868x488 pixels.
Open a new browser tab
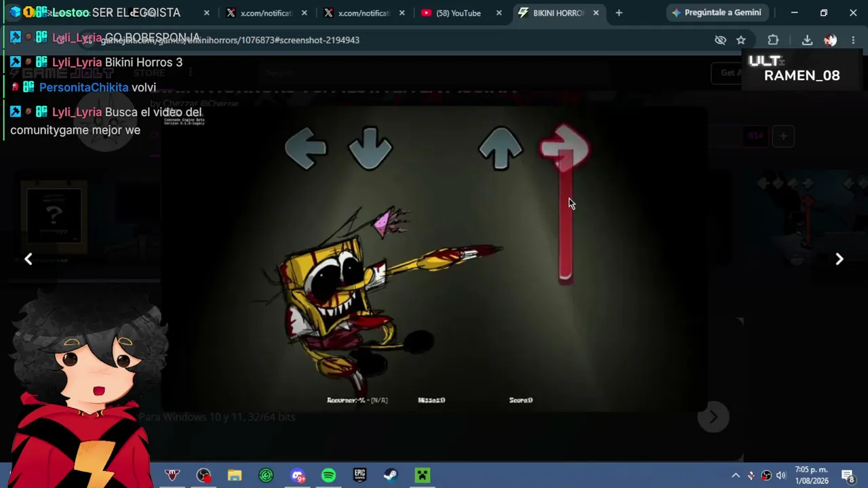tap(618, 13)
